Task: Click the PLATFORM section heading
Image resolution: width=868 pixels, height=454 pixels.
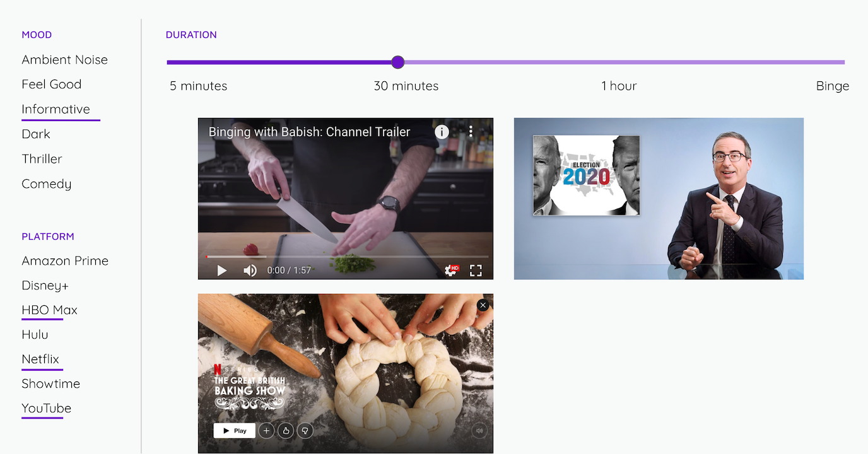Action: (x=48, y=236)
